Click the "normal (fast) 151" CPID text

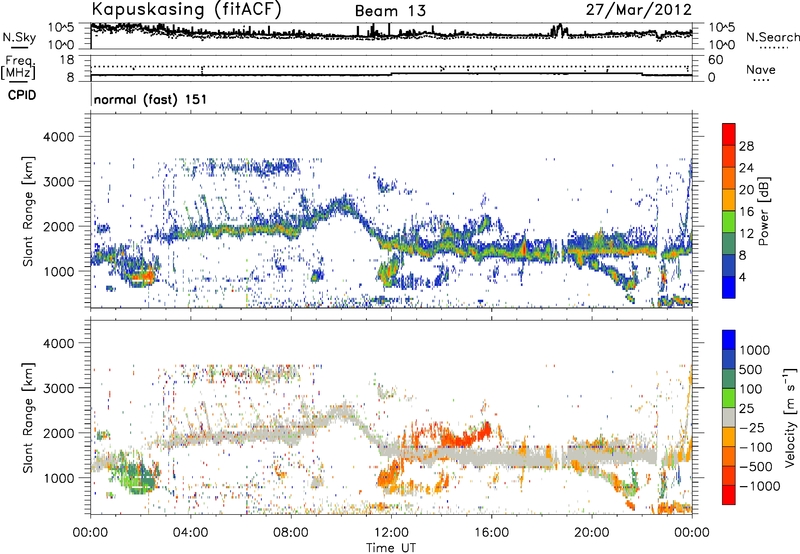point(151,99)
